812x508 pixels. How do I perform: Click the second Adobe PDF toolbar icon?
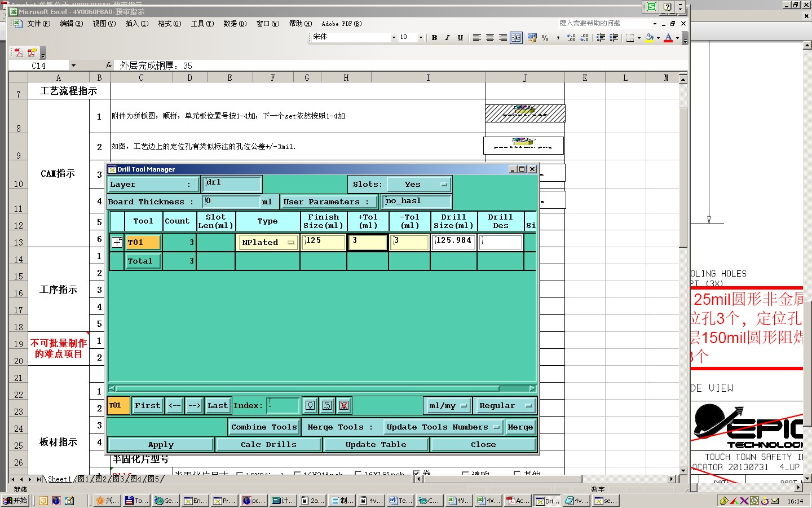(x=32, y=52)
